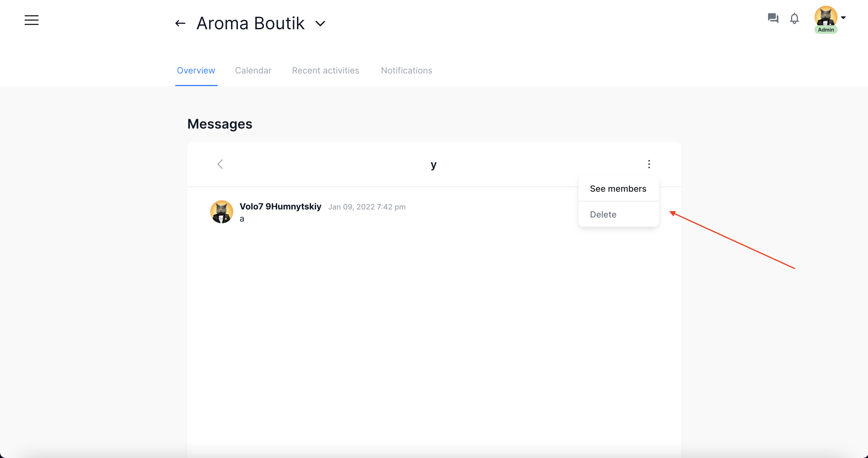Viewport: 868px width, 458px height.
Task: Expand the user account caret
Action: tap(843, 18)
